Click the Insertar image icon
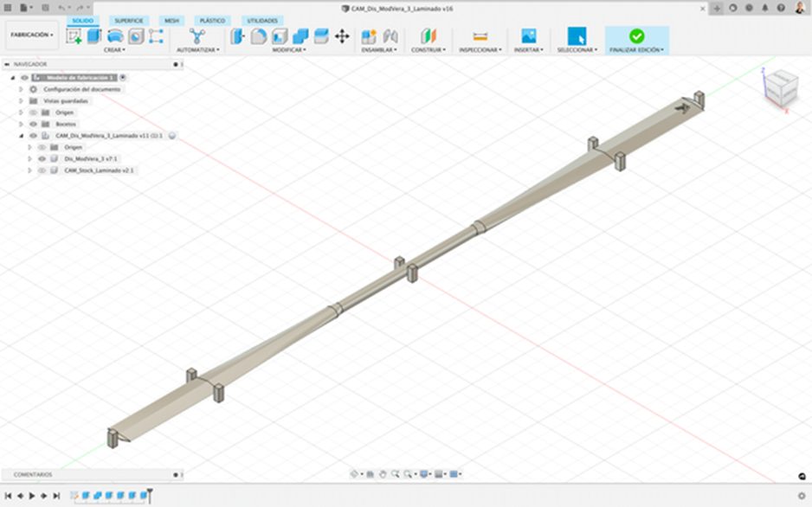The image size is (812, 507). (529, 36)
